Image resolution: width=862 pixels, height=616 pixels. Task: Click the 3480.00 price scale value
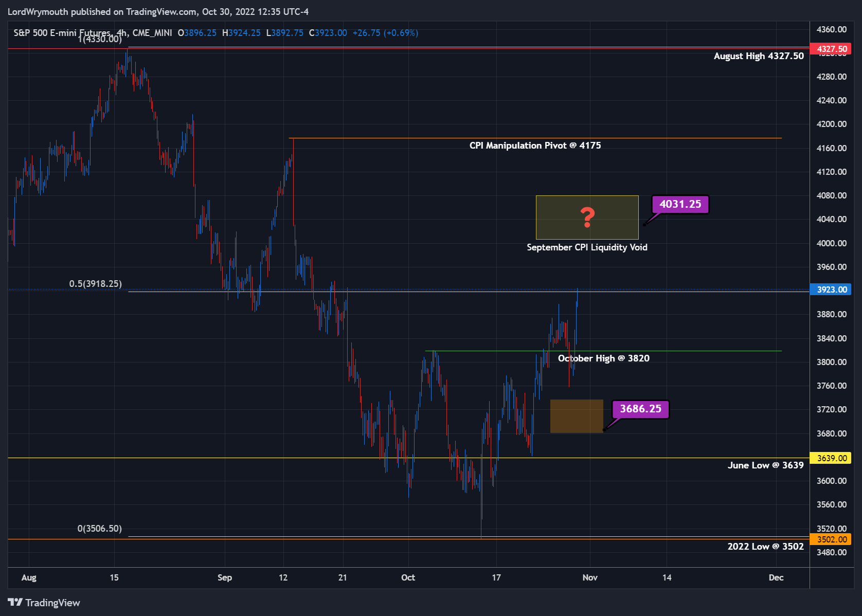832,552
